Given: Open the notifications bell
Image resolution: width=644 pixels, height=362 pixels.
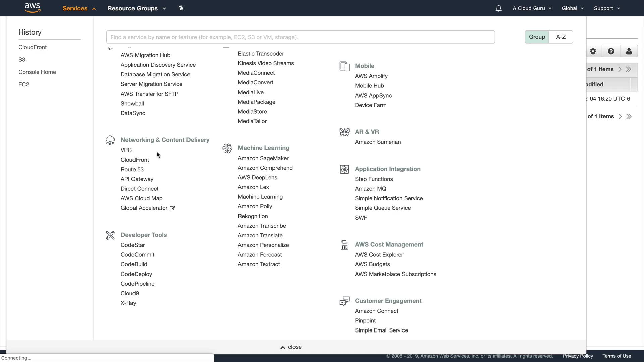Looking at the screenshot, I should pyautogui.click(x=498, y=8).
